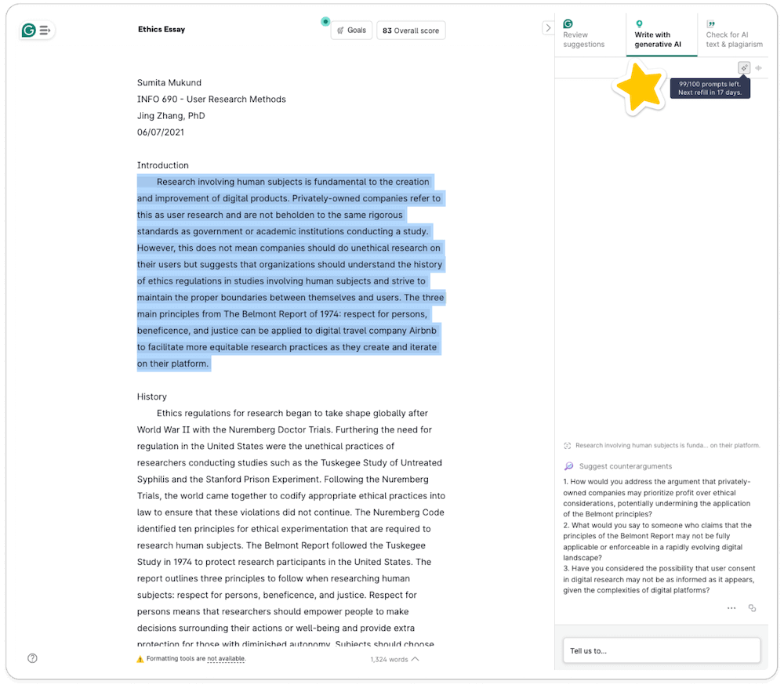Image resolution: width=784 pixels, height=688 pixels.
Task: Click the Suggest counterarguments label
Action: click(625, 466)
